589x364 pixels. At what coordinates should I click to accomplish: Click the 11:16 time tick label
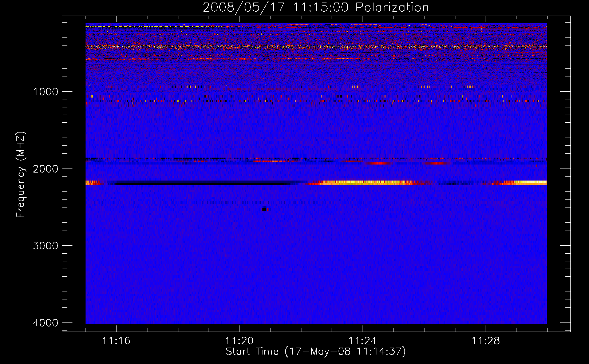116,341
